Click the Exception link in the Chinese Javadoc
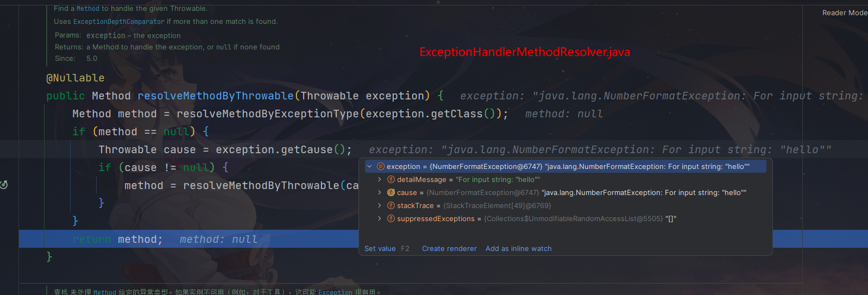868x295 pixels. click(335, 292)
